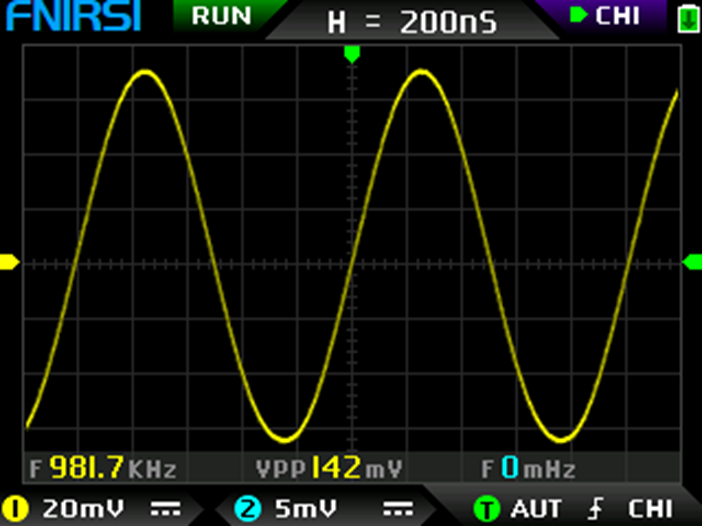Click the green trigger T icon
This screenshot has height=526, width=702.
point(486,508)
